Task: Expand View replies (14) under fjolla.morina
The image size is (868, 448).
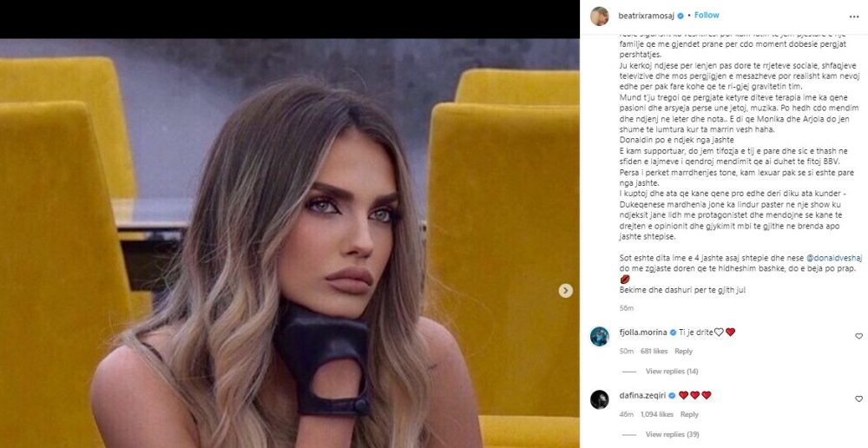Action: coord(672,372)
